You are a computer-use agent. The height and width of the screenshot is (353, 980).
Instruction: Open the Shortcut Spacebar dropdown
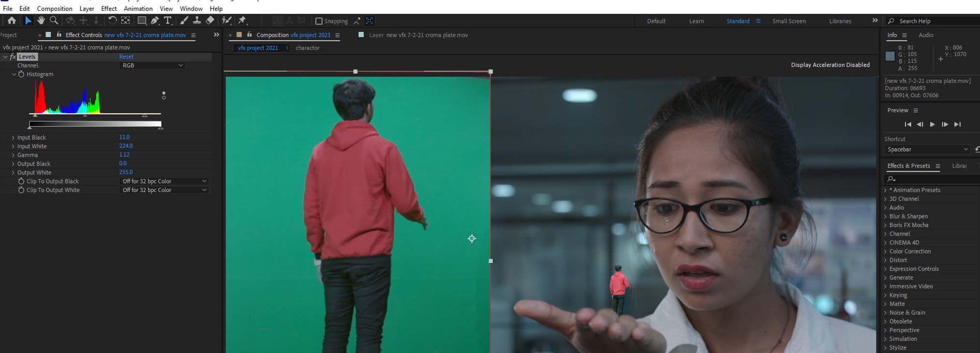coord(927,150)
